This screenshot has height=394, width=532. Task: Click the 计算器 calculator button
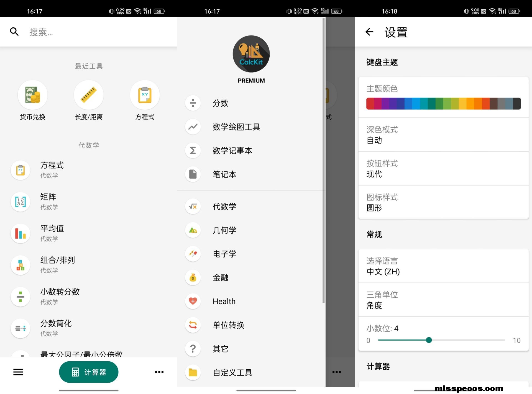pyautogui.click(x=89, y=372)
